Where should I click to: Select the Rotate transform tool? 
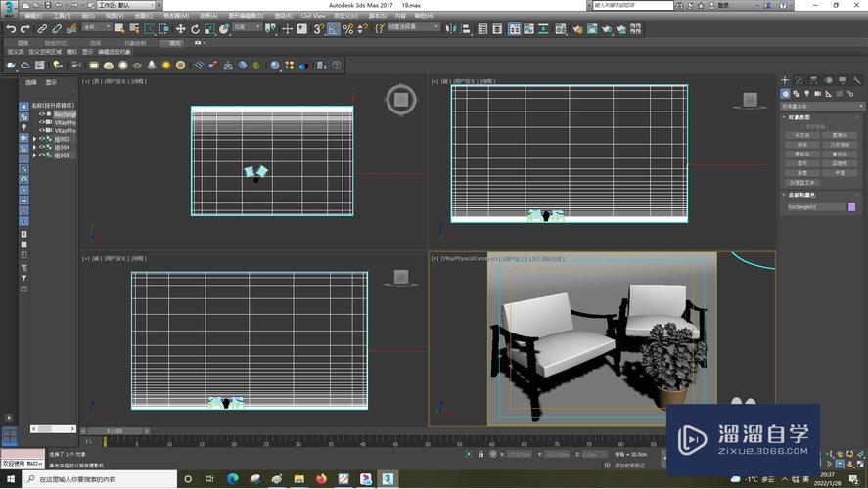(x=195, y=29)
